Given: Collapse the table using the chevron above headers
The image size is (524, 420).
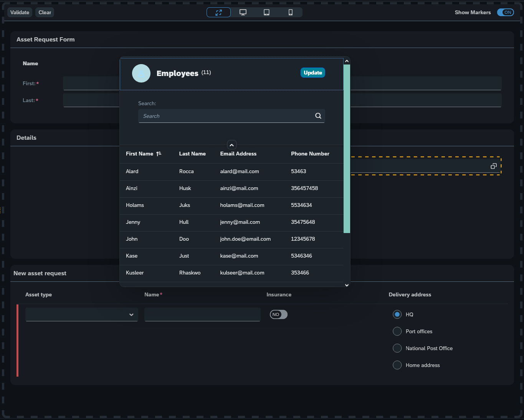Looking at the screenshot, I should click(231, 145).
